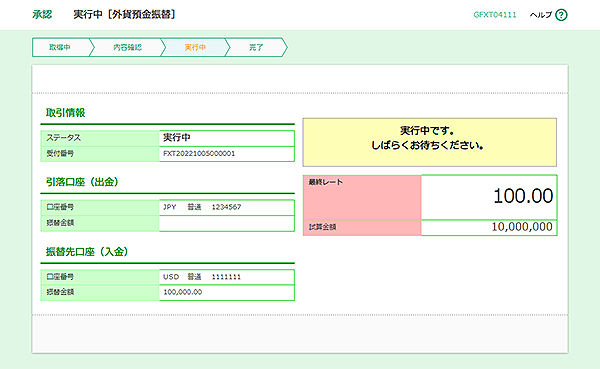Click receipt number FXT2022100S000001
The image size is (600, 369).
pos(199,153)
